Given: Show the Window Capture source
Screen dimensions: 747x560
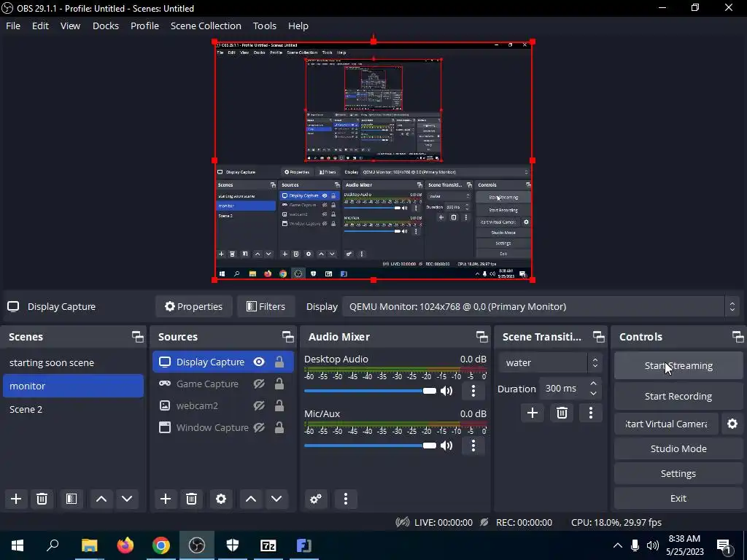Looking at the screenshot, I should (259, 427).
